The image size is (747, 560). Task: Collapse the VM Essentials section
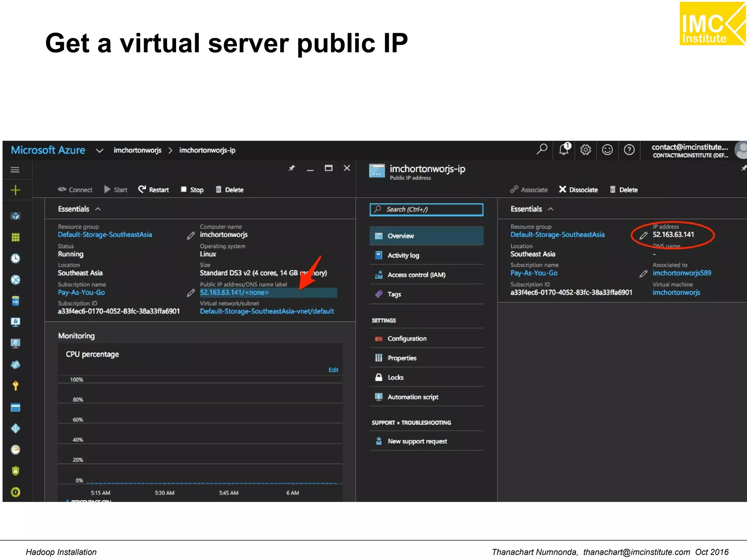[98, 209]
